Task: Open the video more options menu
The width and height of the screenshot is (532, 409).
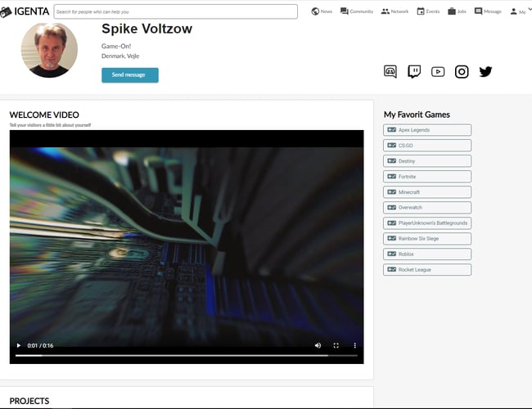Action: click(354, 346)
